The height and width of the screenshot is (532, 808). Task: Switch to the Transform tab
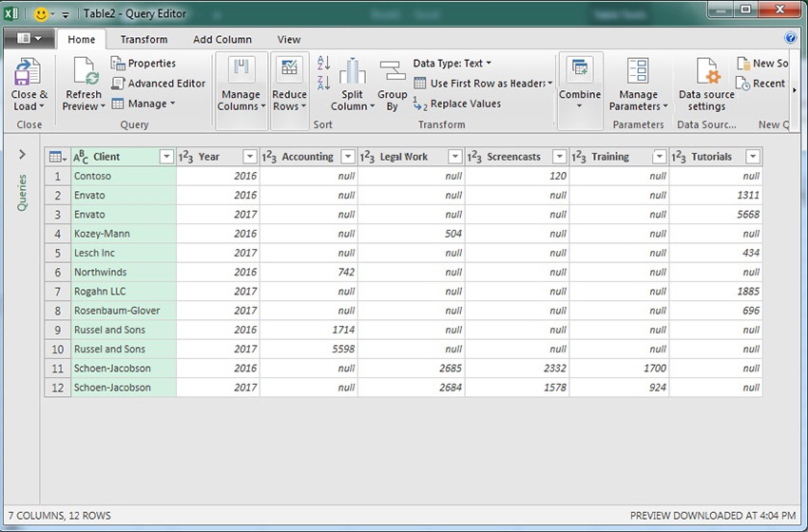point(144,40)
